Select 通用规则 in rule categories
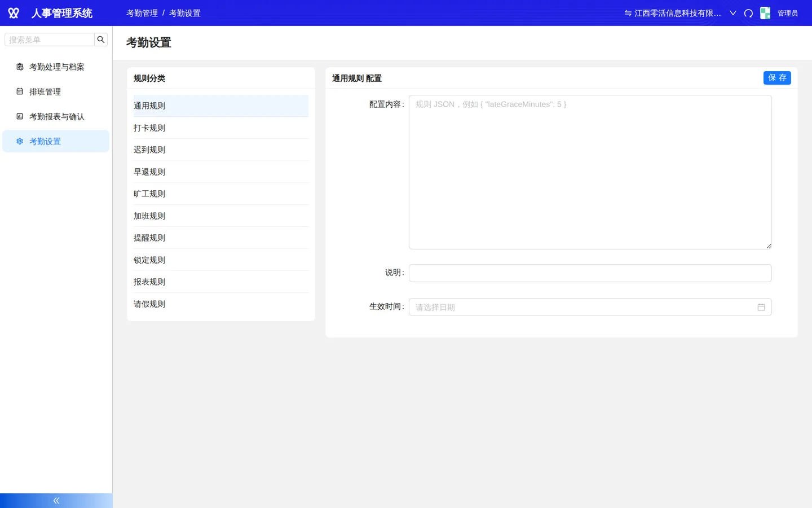The width and height of the screenshot is (812, 508). [221, 106]
